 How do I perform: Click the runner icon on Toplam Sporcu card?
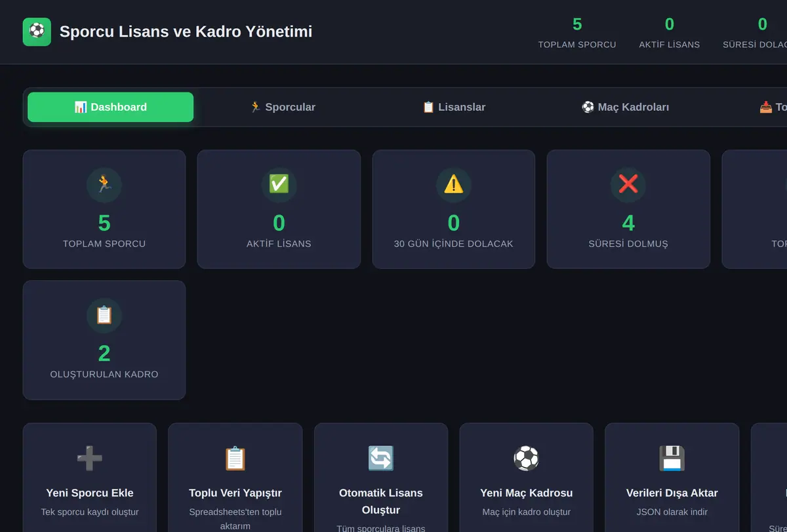point(104,185)
